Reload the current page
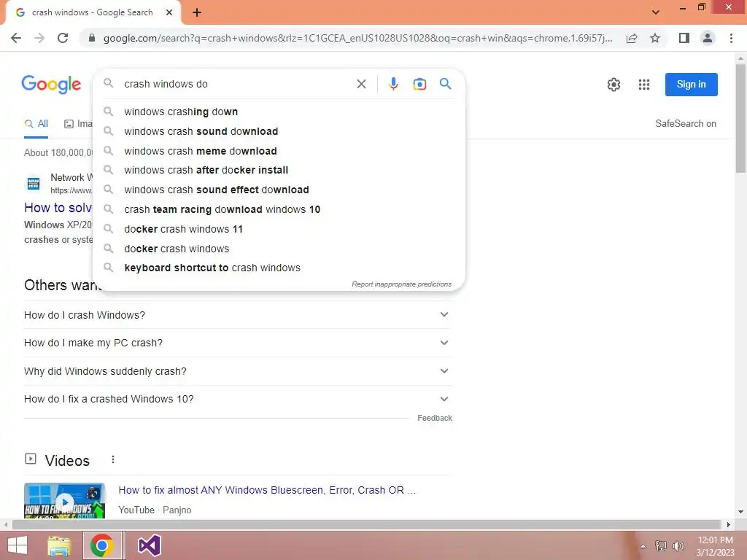This screenshot has width=747, height=560. tap(63, 38)
